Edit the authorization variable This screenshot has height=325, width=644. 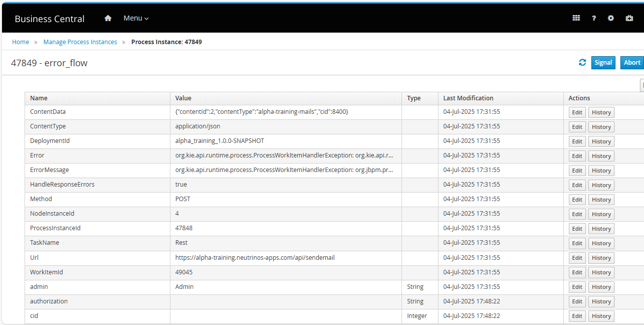pos(577,301)
